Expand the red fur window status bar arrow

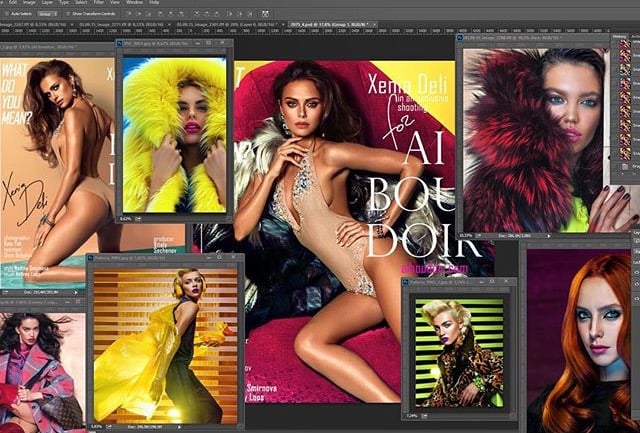point(549,236)
